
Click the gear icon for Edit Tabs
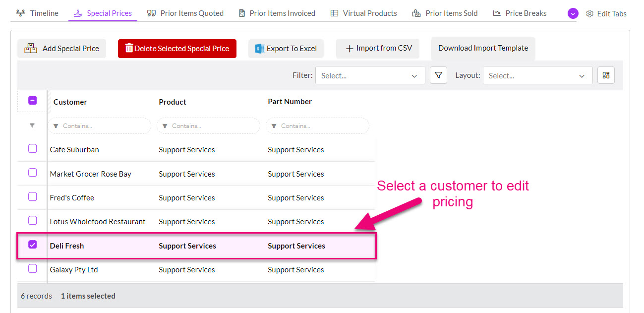point(589,14)
